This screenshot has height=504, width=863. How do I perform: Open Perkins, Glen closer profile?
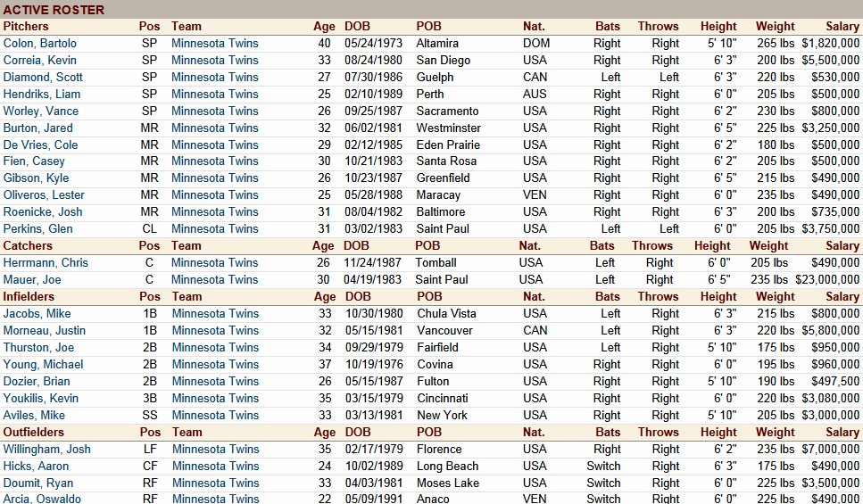pos(38,229)
